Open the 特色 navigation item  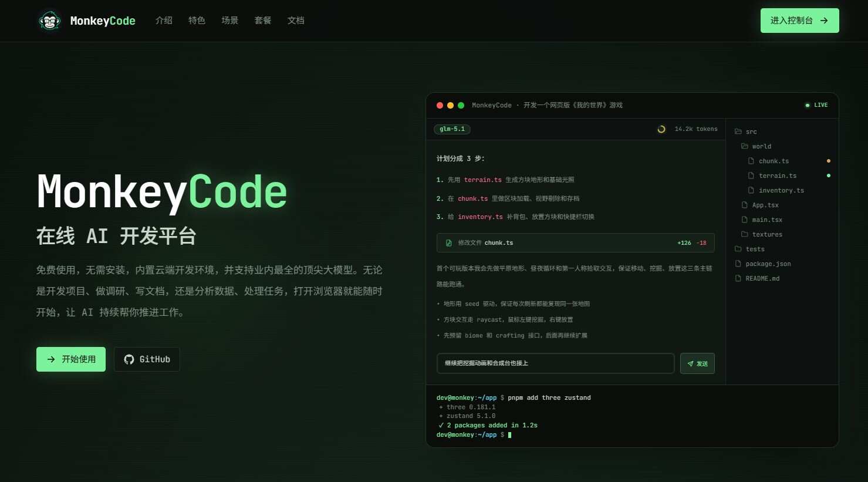click(197, 21)
